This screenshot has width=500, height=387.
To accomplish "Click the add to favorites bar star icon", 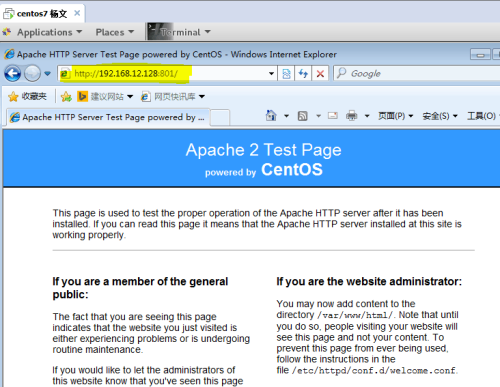I will coord(66,97).
